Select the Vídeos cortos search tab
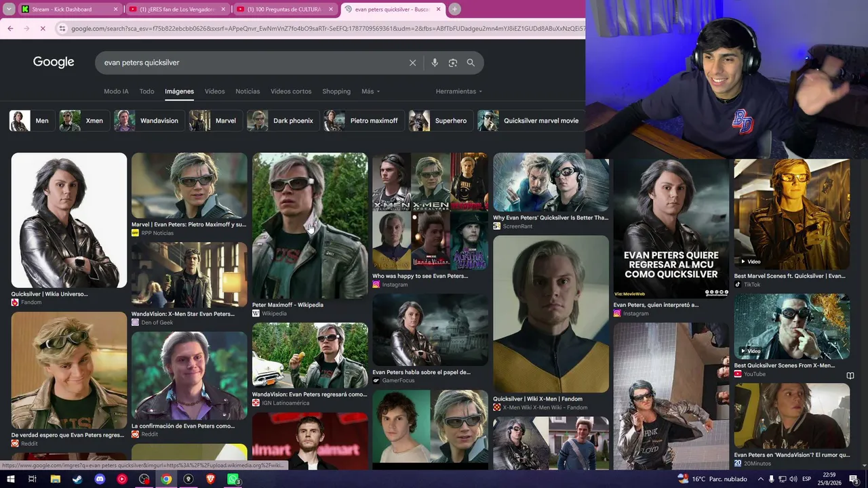This screenshot has height=488, width=868. (291, 91)
